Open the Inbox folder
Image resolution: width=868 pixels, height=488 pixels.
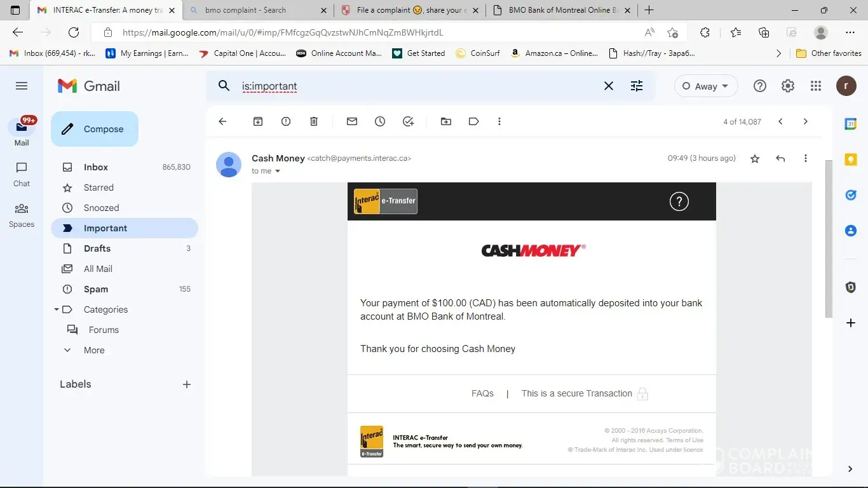(125, 167)
